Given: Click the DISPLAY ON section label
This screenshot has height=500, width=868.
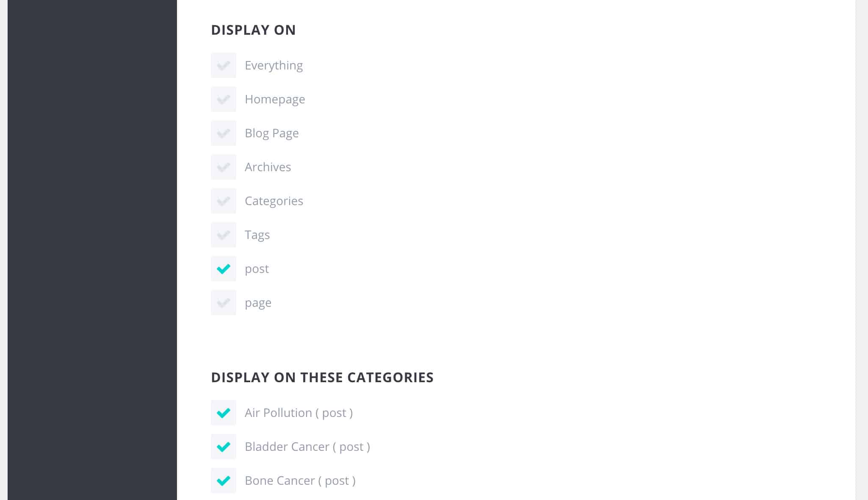Looking at the screenshot, I should point(253,29).
